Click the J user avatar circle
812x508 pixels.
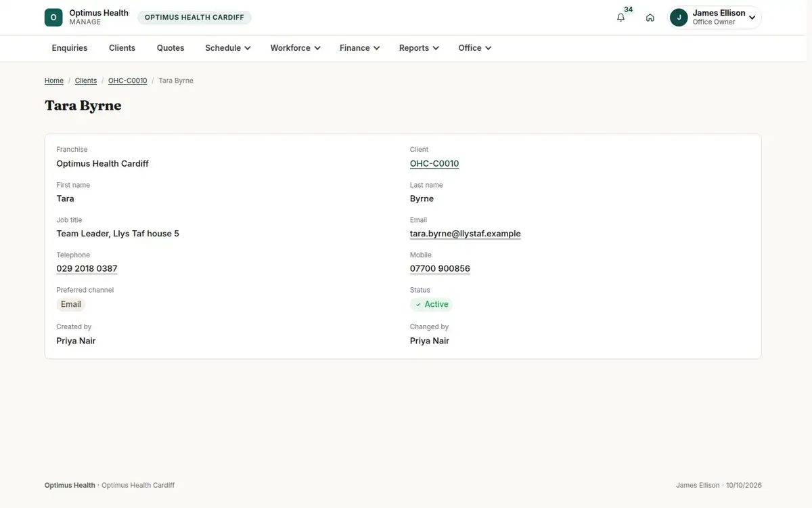click(x=679, y=18)
